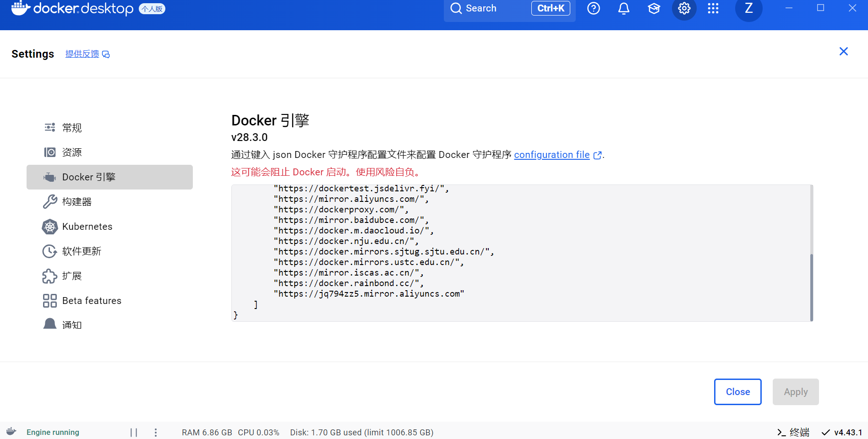Click the docker.nju.edu.cn mirror line
Viewport: 868px width, 439px height.
point(346,241)
